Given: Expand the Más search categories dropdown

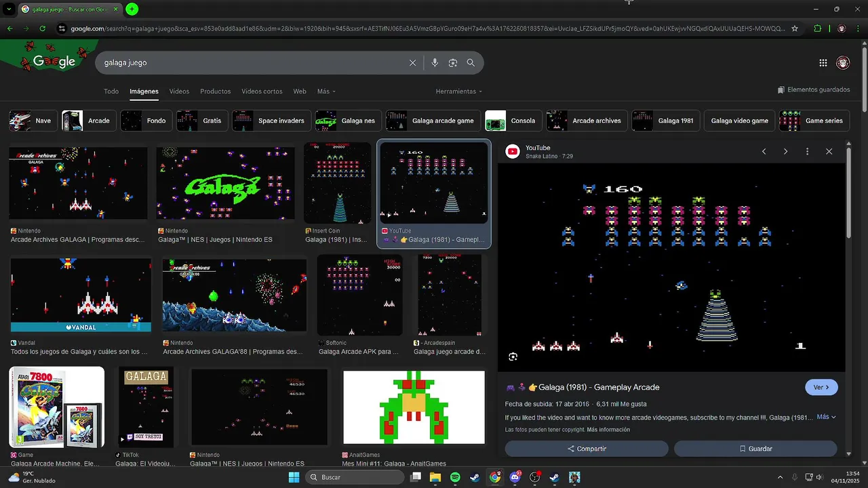Looking at the screenshot, I should click(326, 91).
